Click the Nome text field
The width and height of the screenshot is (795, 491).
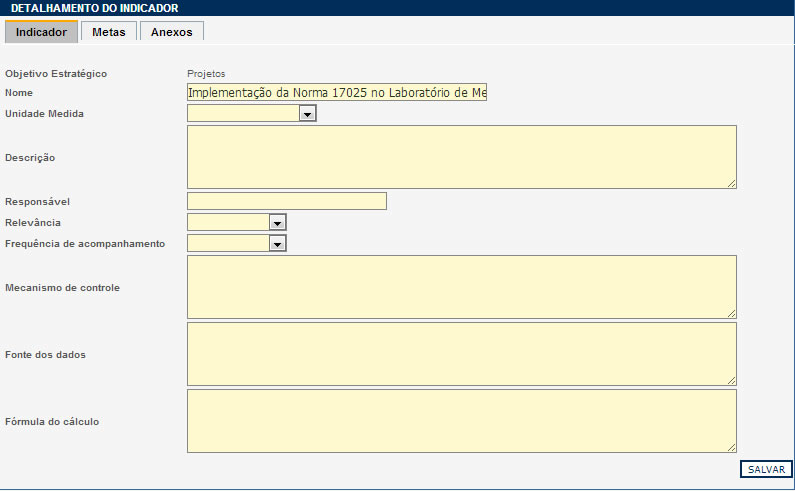click(336, 93)
